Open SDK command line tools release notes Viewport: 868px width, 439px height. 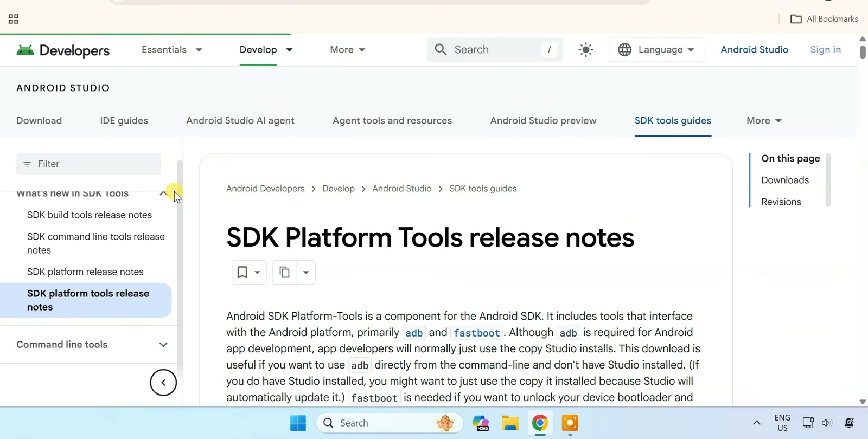pyautogui.click(x=96, y=243)
